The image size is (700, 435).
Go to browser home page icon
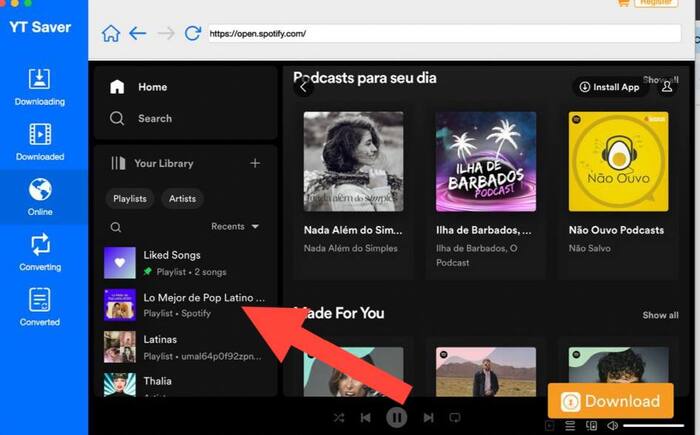click(x=111, y=33)
